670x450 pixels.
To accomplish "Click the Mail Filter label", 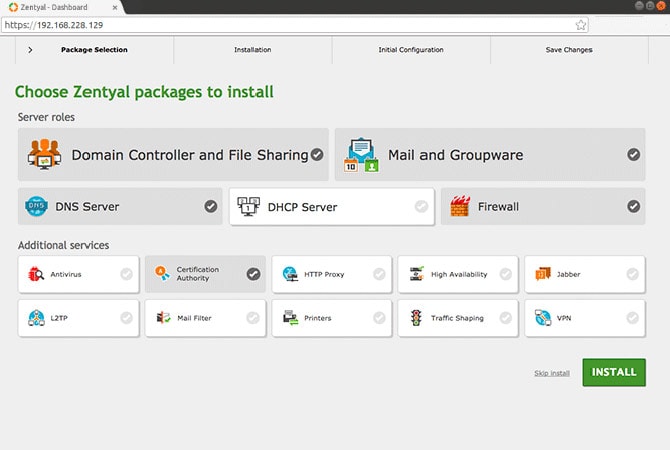I will [x=194, y=318].
